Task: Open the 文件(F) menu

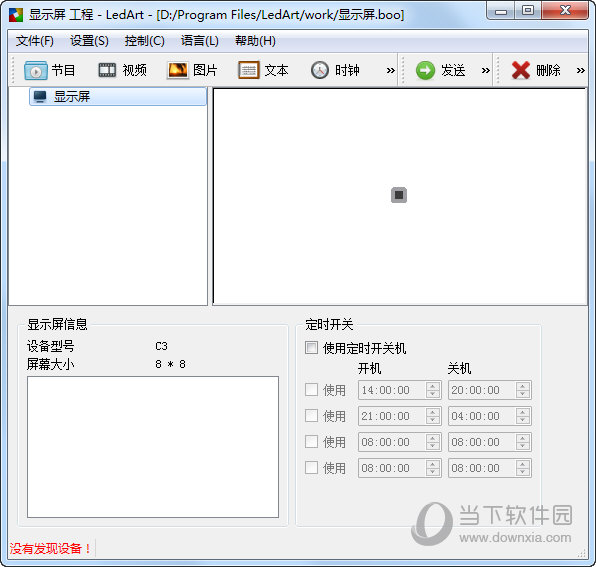Action: [x=35, y=41]
